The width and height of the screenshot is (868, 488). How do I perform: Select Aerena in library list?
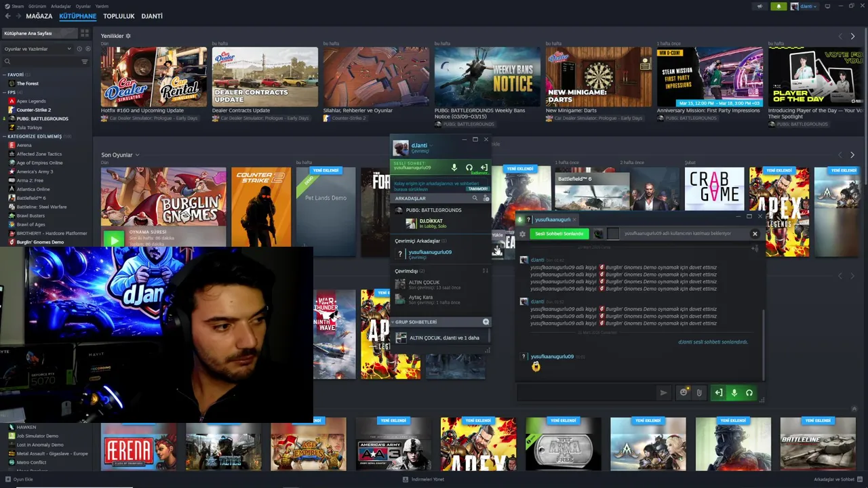pyautogui.click(x=24, y=145)
